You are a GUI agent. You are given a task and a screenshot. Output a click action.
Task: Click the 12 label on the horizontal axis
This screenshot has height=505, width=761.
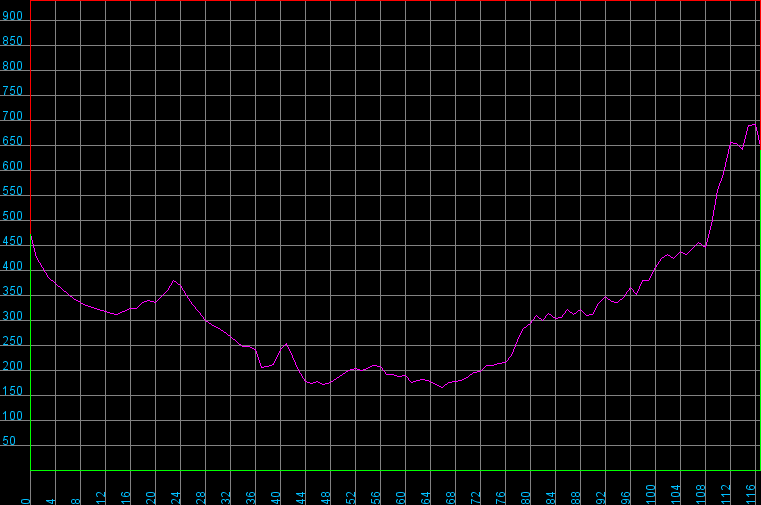pyautogui.click(x=101, y=498)
